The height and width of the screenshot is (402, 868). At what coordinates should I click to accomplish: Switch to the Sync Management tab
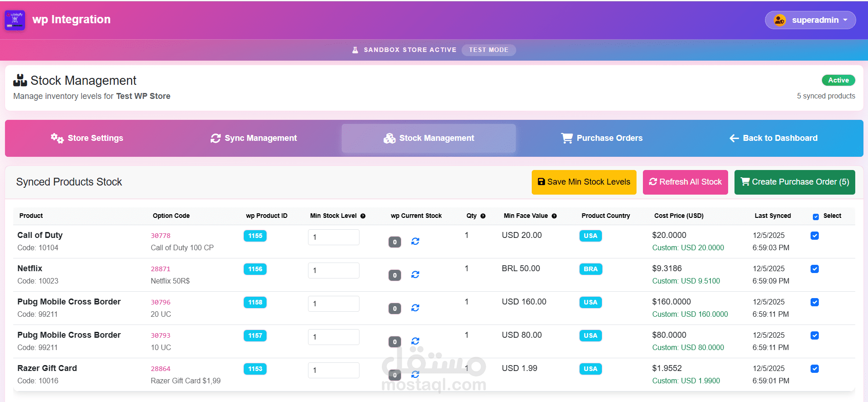254,138
